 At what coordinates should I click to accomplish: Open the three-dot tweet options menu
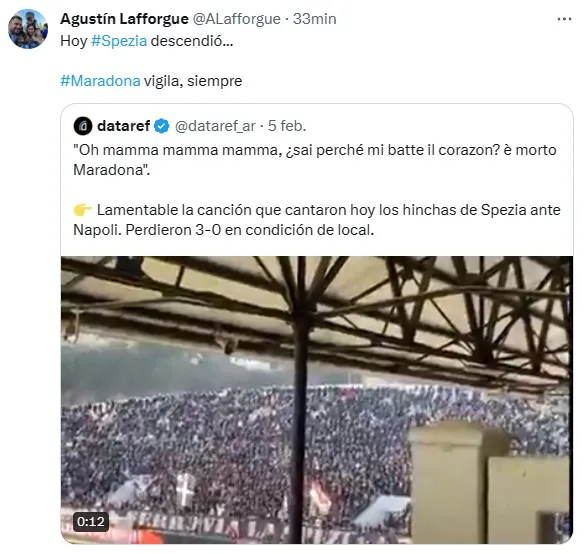coord(564,19)
